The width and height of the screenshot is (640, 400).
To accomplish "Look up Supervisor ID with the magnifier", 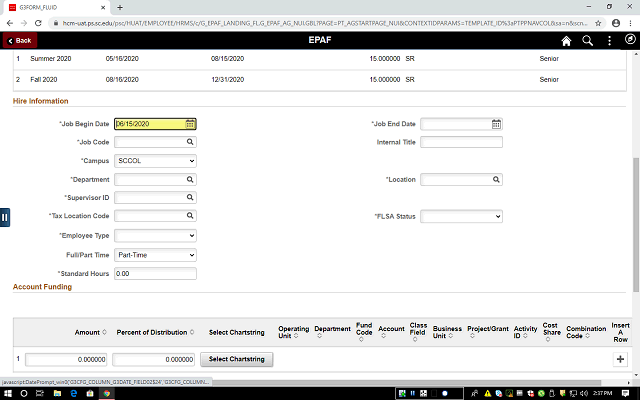I will pos(190,198).
